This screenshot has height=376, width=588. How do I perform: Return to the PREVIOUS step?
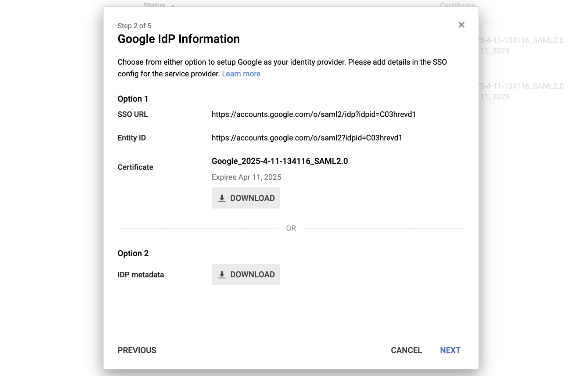pyautogui.click(x=137, y=350)
